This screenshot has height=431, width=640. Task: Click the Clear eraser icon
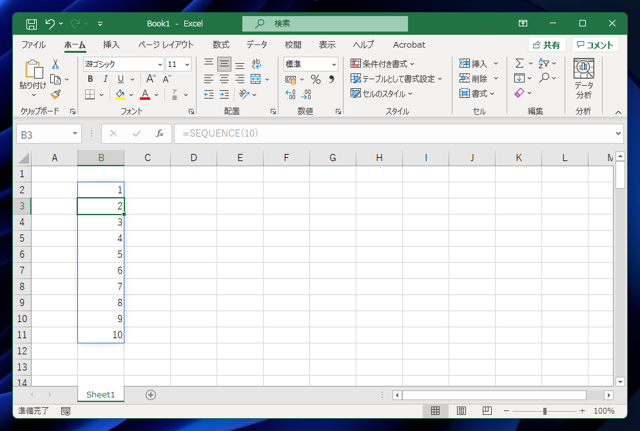(519, 93)
